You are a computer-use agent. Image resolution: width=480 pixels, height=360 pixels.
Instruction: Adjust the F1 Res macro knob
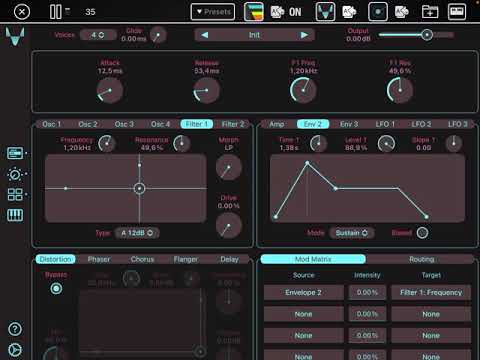[400, 90]
